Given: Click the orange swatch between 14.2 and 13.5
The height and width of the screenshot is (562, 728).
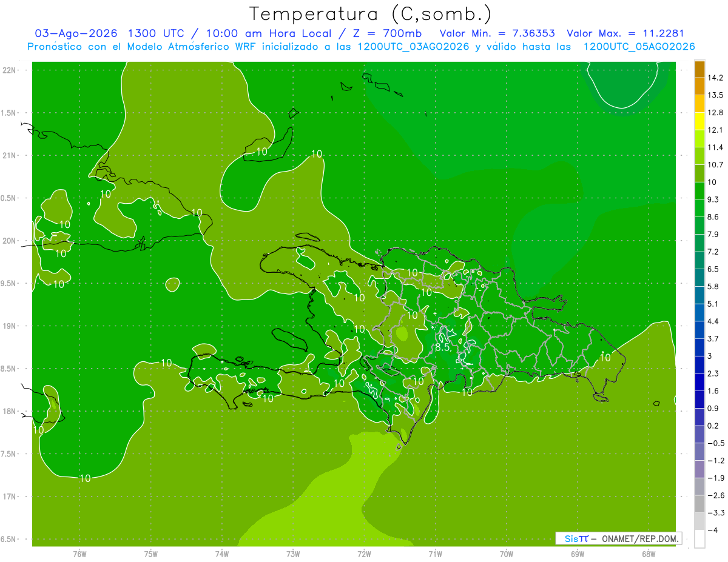Looking at the screenshot, I should (699, 86).
